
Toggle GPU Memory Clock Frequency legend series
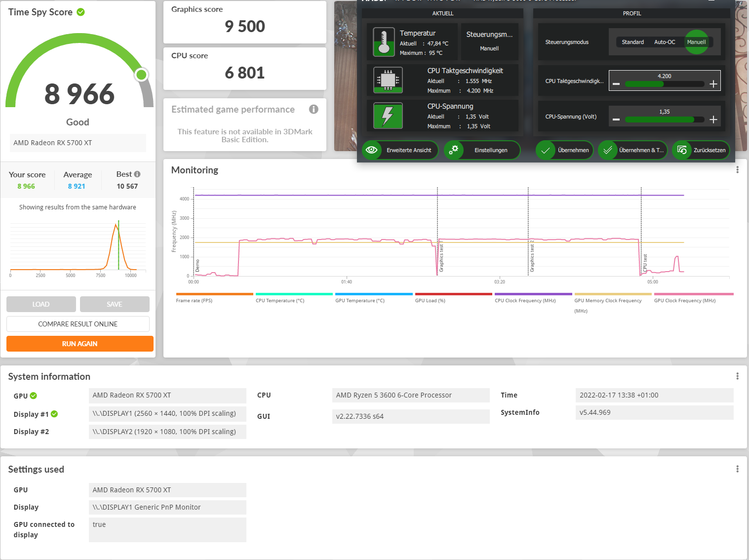click(608, 305)
